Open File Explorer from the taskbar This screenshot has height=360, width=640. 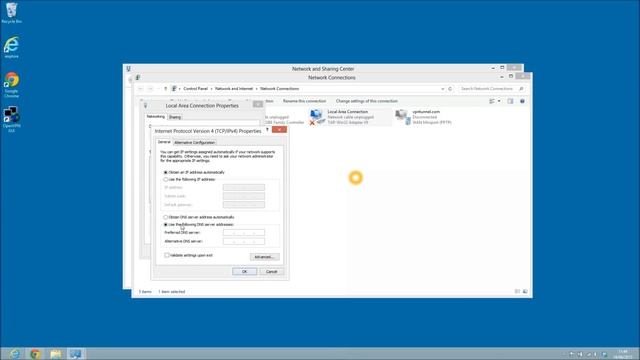56,353
